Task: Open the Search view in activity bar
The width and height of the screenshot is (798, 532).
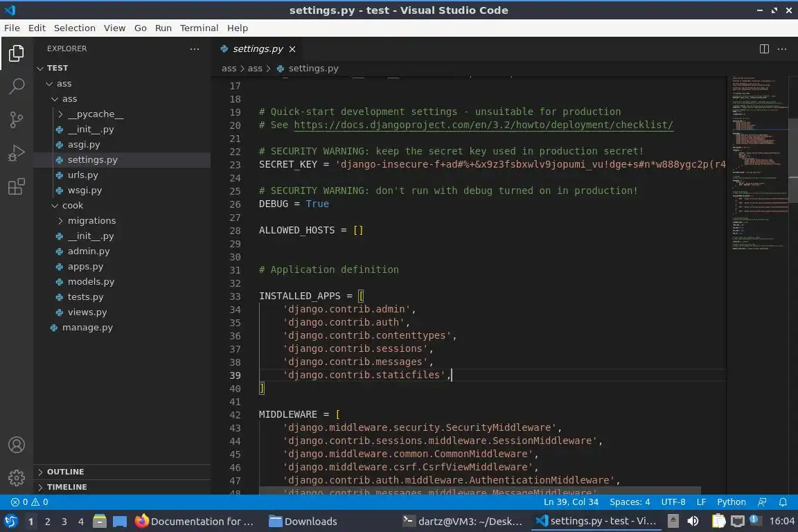Action: pyautogui.click(x=17, y=86)
